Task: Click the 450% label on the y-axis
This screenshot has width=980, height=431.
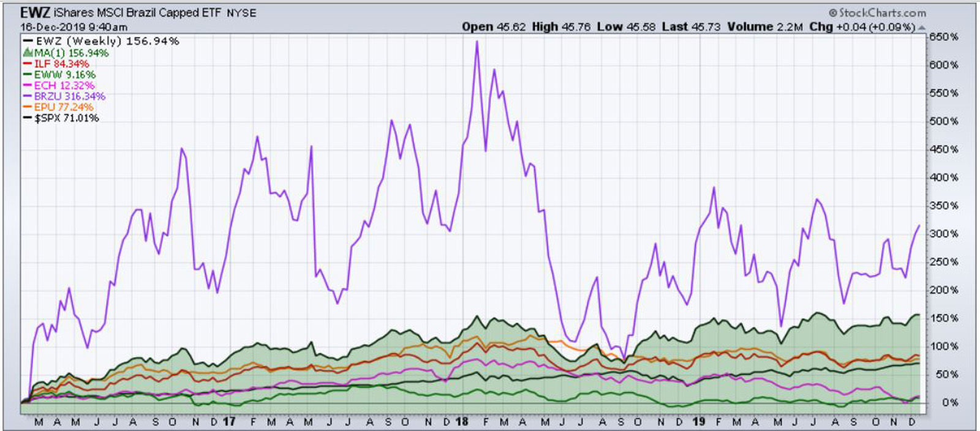Action: coord(943,149)
